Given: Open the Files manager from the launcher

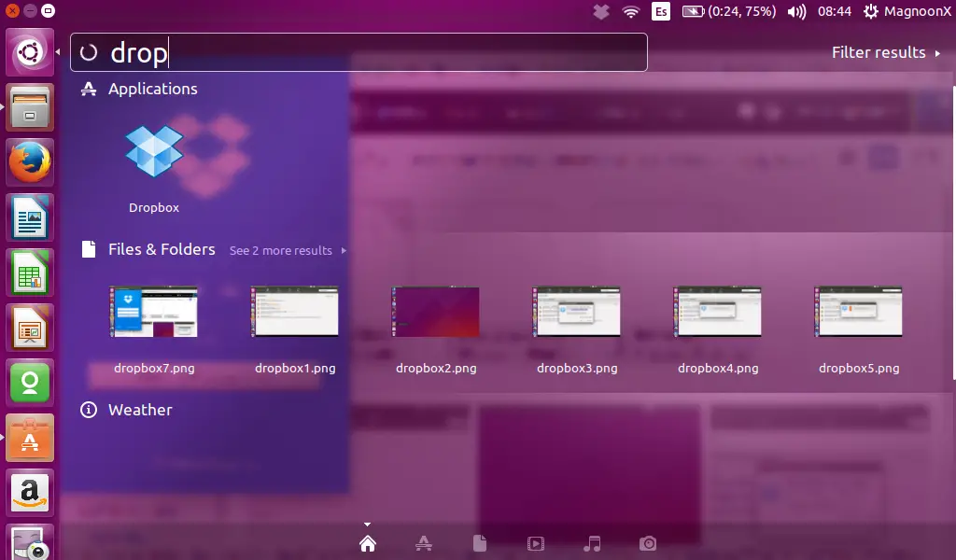Looking at the screenshot, I should click(x=30, y=108).
